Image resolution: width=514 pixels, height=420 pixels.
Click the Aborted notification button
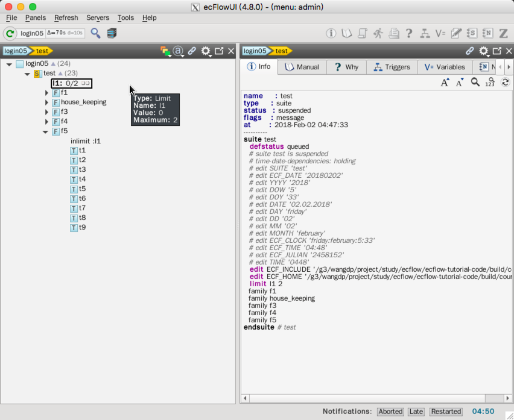coord(390,412)
